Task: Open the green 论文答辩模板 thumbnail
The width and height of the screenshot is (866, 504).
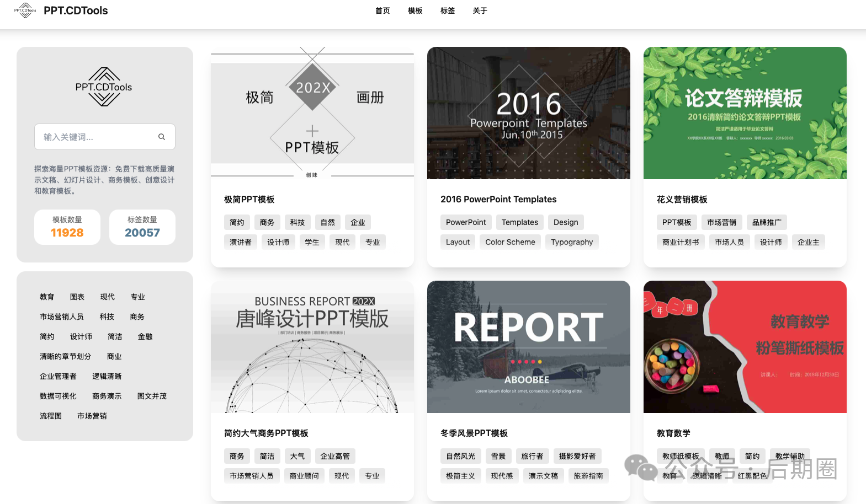Action: [x=745, y=113]
